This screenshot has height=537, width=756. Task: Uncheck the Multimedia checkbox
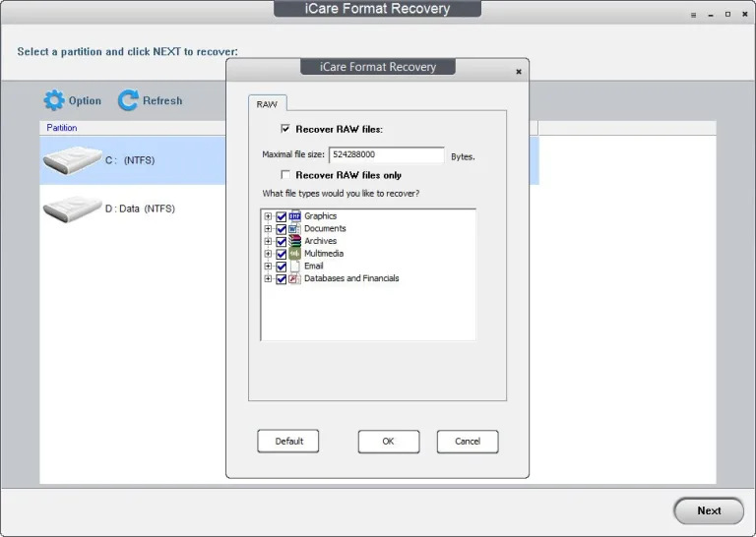click(x=282, y=255)
